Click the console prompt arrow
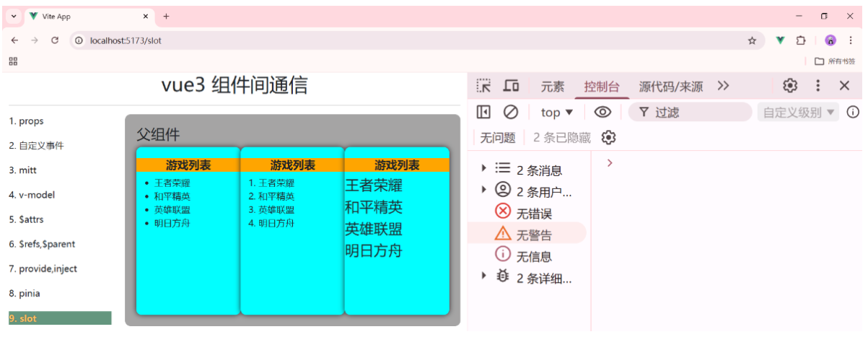This screenshot has width=868, height=337. (x=610, y=163)
